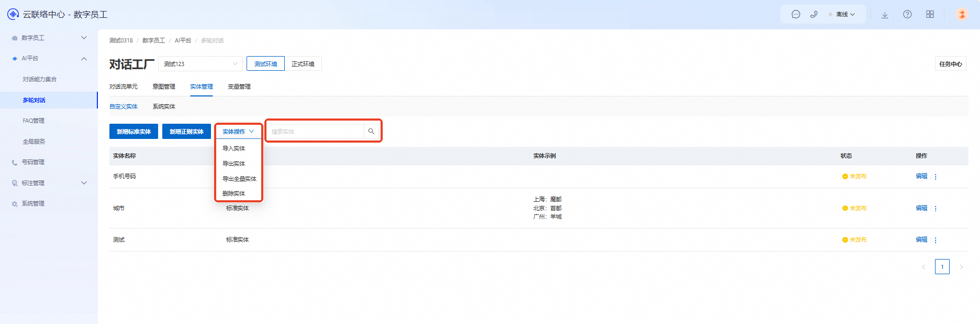
Task: Collapse the AI平台 sidebar section
Action: pyautogui.click(x=84, y=59)
